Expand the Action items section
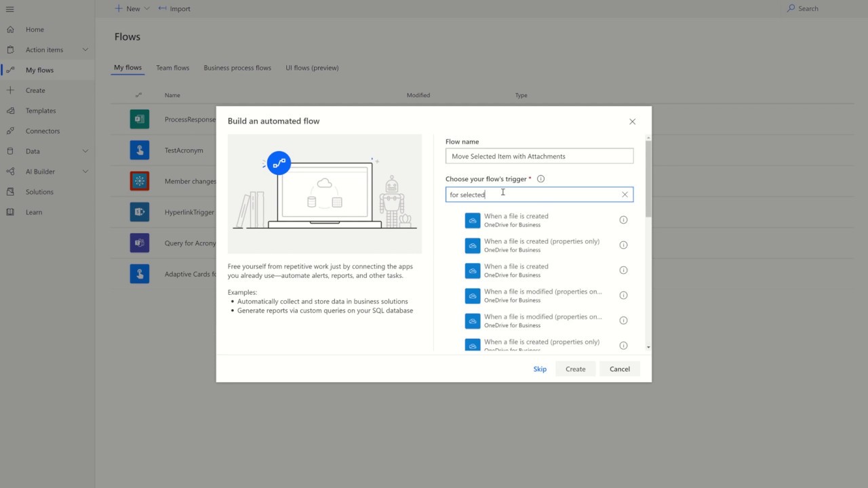Screen dimensions: 868x488 click(x=85, y=49)
